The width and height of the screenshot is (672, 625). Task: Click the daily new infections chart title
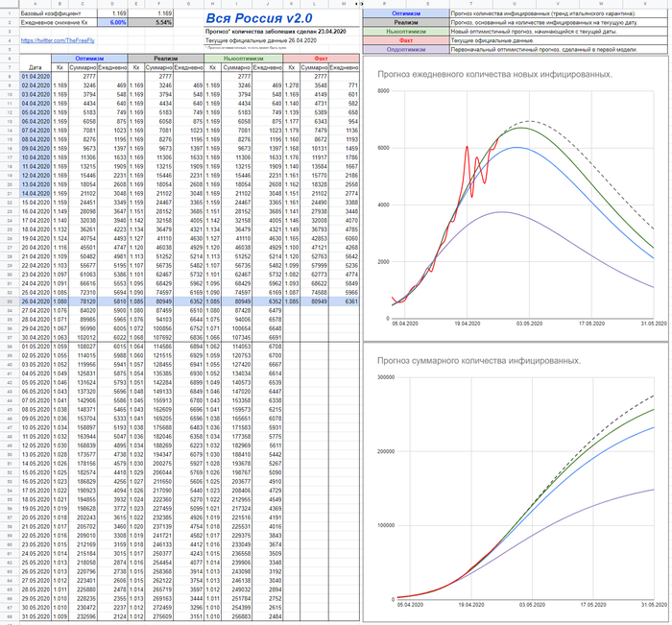tap(495, 74)
